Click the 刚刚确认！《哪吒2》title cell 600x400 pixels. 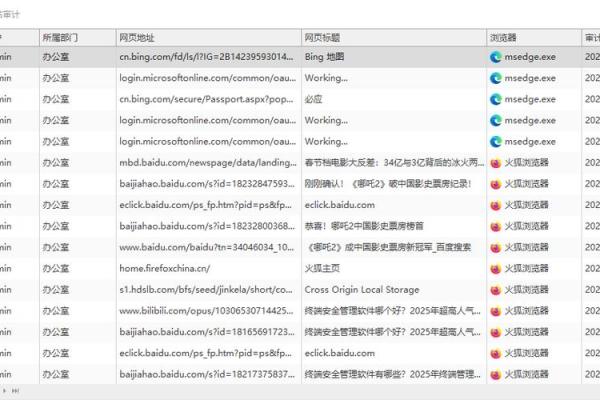point(394,184)
